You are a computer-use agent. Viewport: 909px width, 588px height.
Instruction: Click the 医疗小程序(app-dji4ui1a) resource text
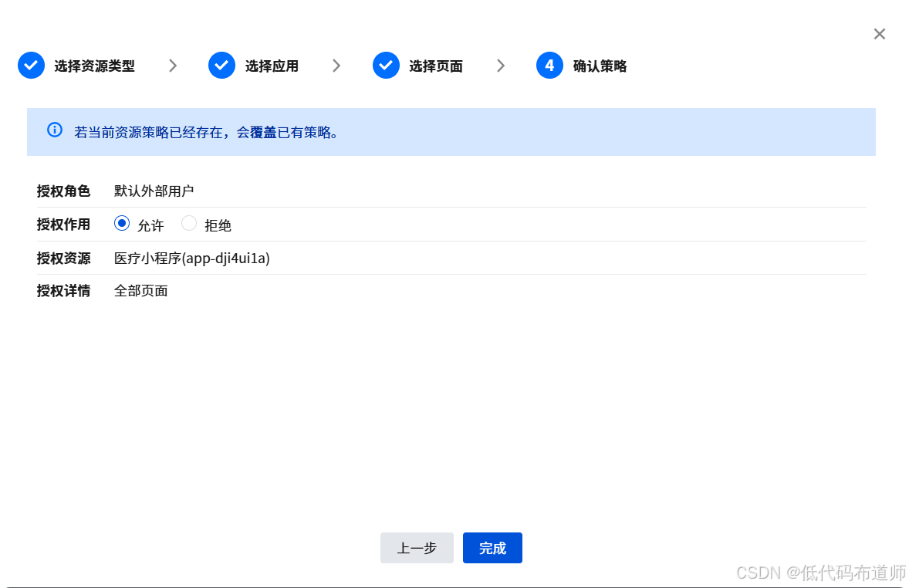click(x=191, y=258)
